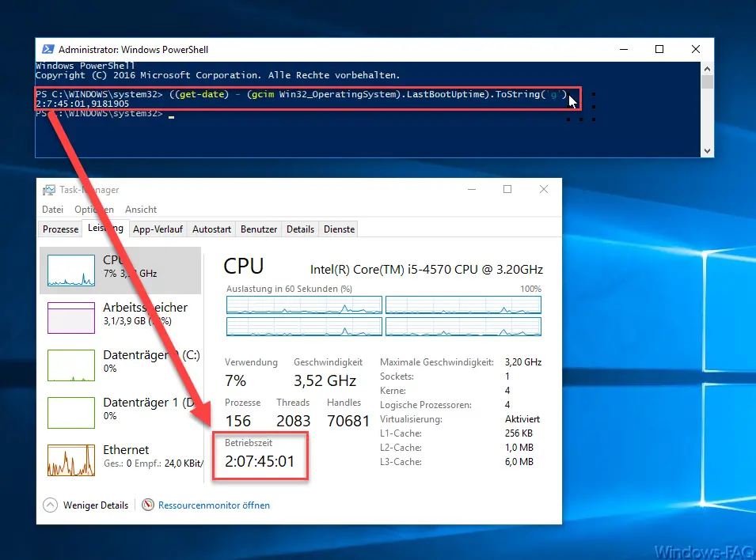Click the L3-Cache value 6,0 MB
This screenshot has width=756, height=560.
pyautogui.click(x=519, y=462)
